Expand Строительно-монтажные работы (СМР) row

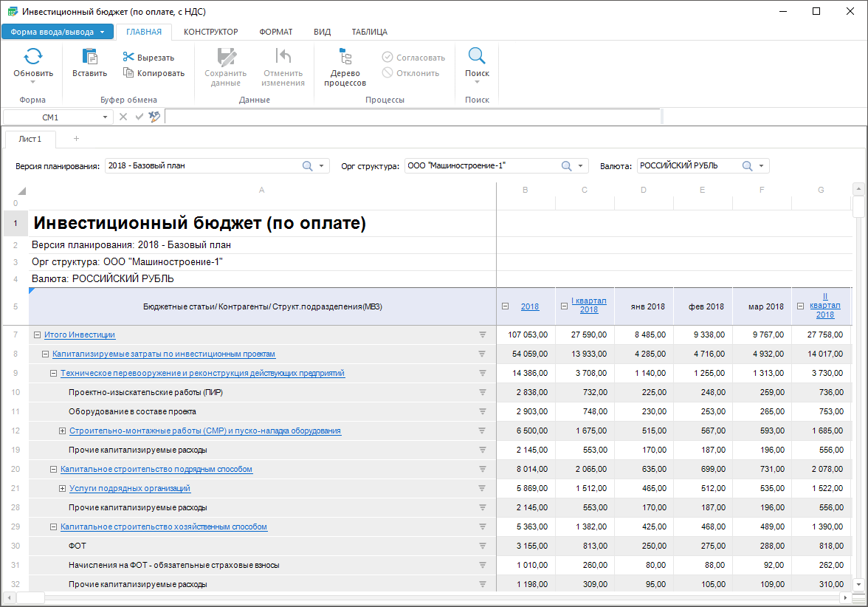click(62, 431)
